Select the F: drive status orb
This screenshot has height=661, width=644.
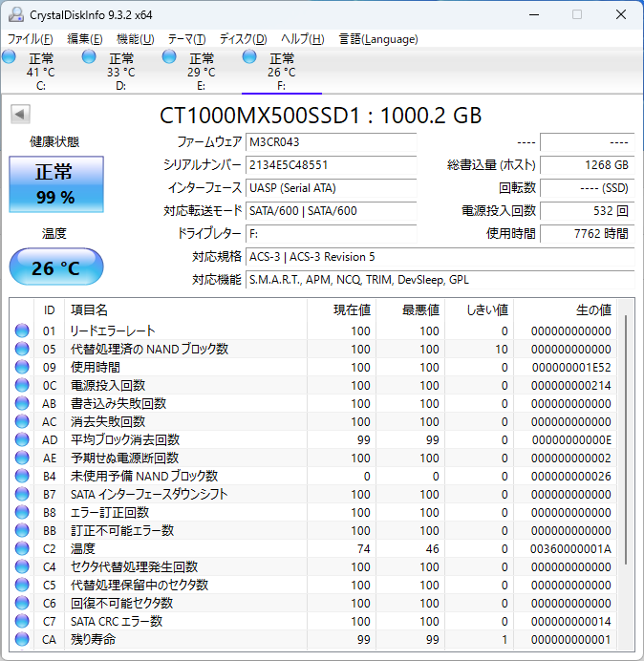249,57
